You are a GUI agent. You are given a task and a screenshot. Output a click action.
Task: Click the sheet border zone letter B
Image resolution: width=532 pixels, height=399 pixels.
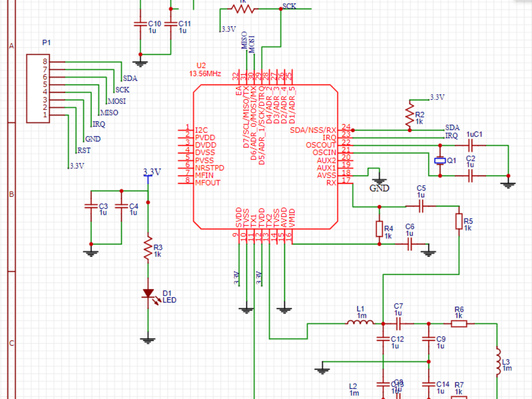pos(12,194)
